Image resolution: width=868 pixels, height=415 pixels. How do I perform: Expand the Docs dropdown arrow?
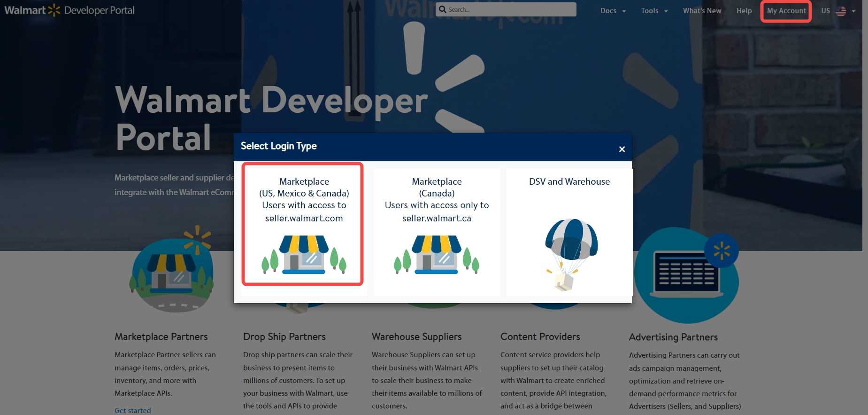624,11
